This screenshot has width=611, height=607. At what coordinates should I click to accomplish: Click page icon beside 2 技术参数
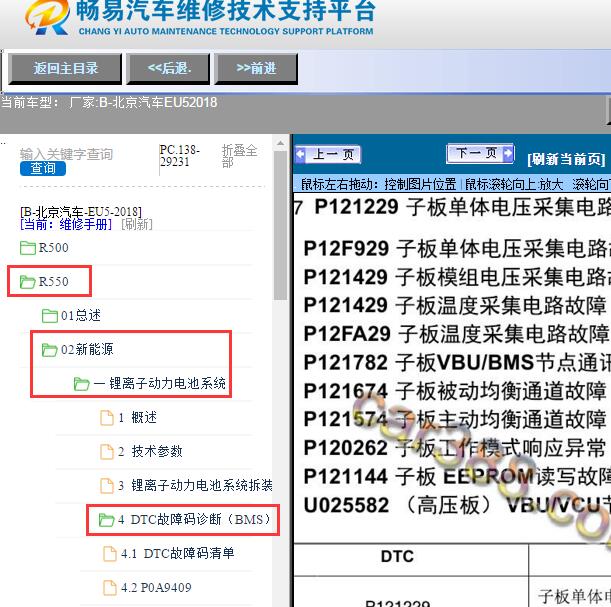tap(107, 452)
